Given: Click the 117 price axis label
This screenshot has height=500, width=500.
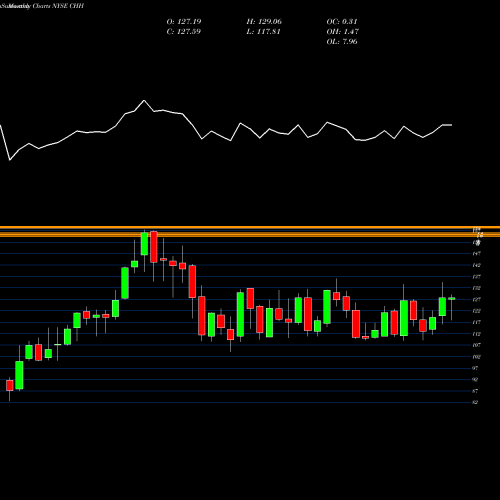Looking at the screenshot, I should (476, 322).
